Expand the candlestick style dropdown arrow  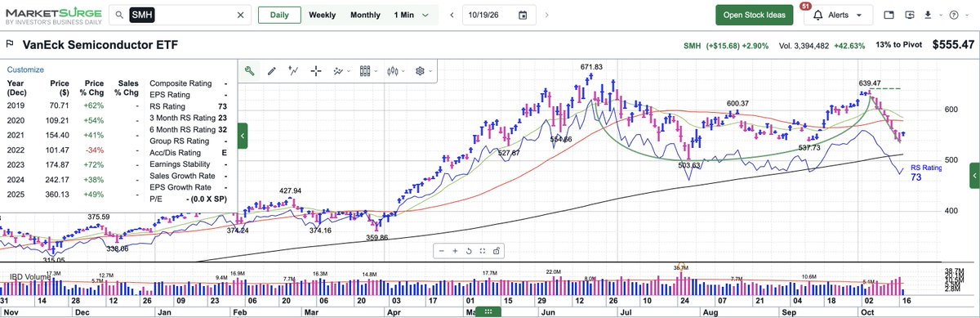click(403, 71)
